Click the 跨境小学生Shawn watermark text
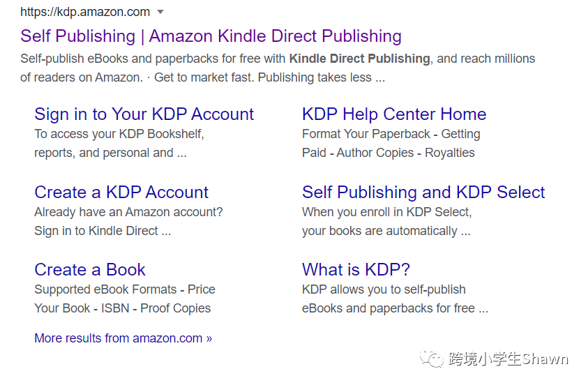Screen dimensions: 588x385 click(x=508, y=358)
